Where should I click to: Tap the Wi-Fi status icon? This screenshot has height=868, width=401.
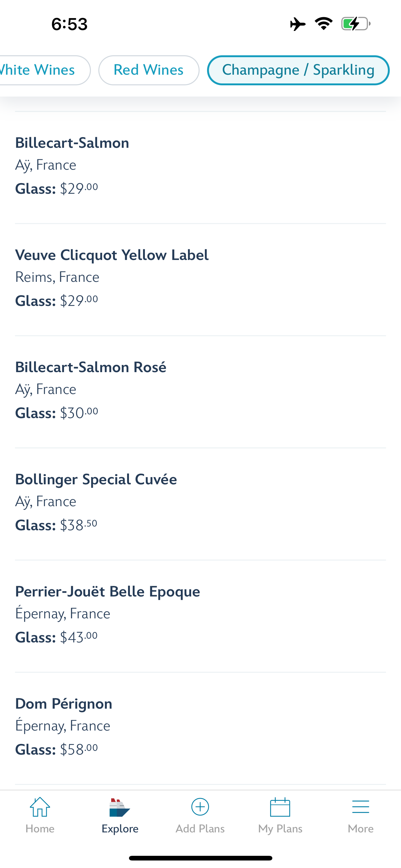pos(324,24)
